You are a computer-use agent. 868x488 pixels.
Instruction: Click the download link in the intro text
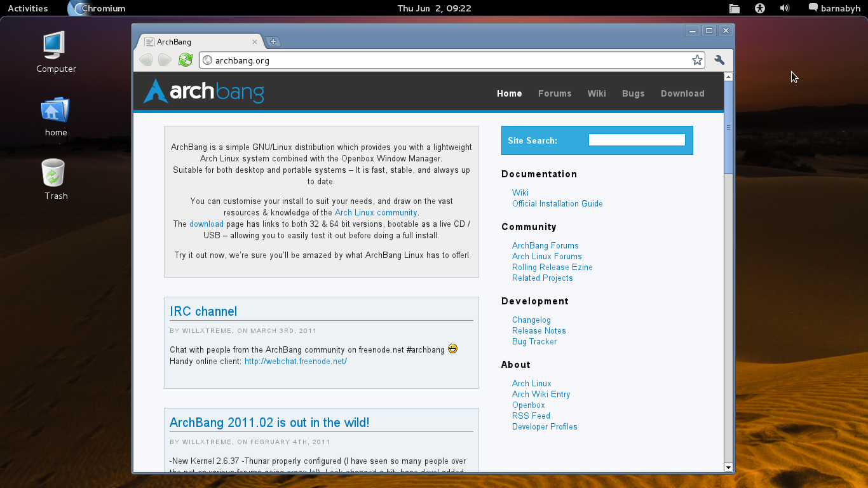[207, 224]
